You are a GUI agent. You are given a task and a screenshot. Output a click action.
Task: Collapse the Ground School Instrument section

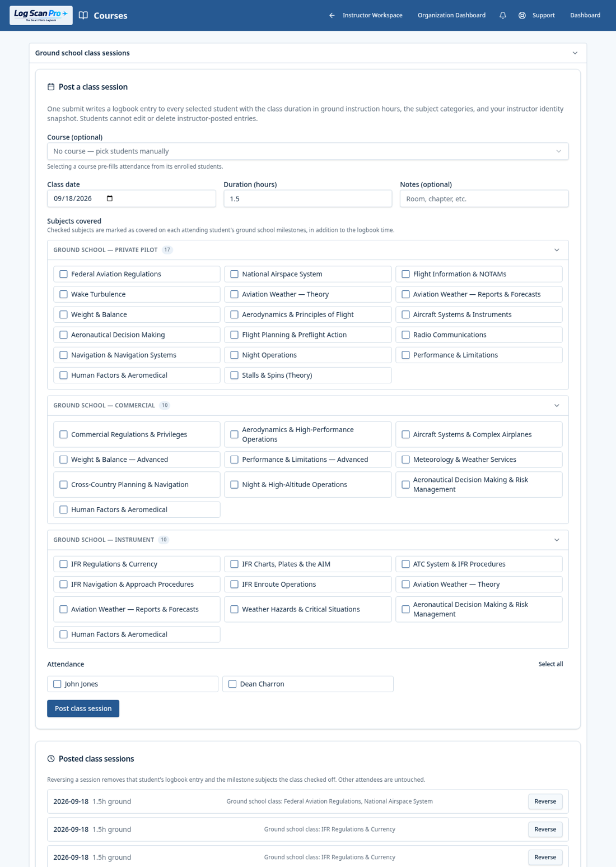557,540
